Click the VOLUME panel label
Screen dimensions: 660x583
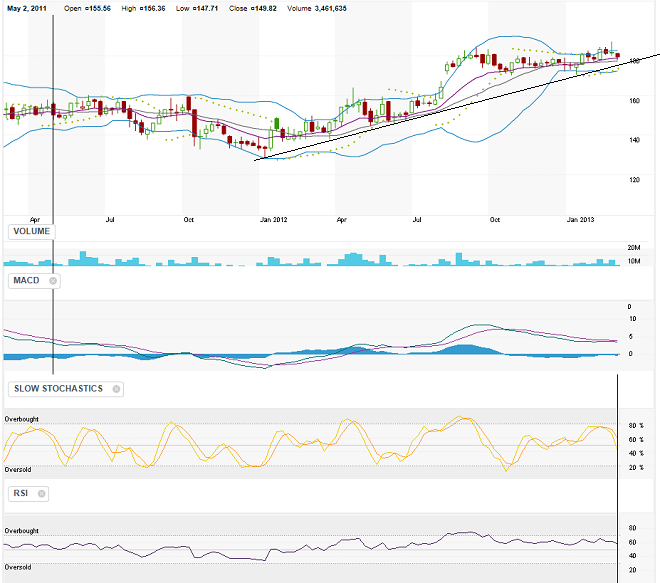point(32,232)
